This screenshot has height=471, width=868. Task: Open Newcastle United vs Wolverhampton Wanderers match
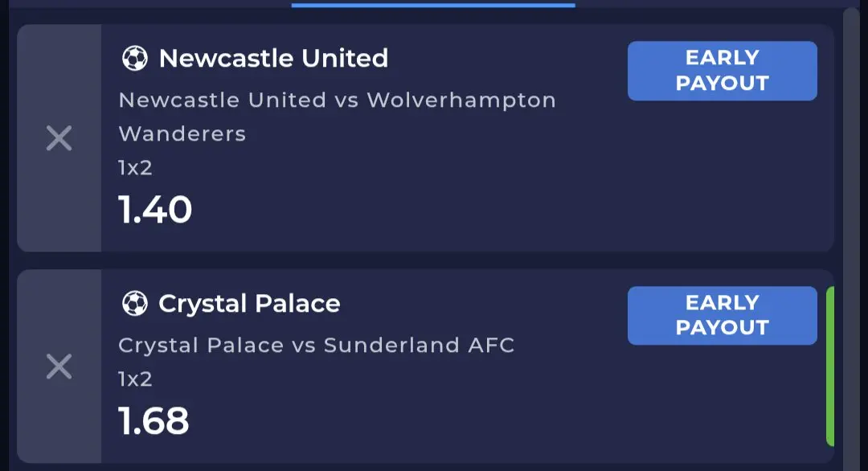pos(337,117)
